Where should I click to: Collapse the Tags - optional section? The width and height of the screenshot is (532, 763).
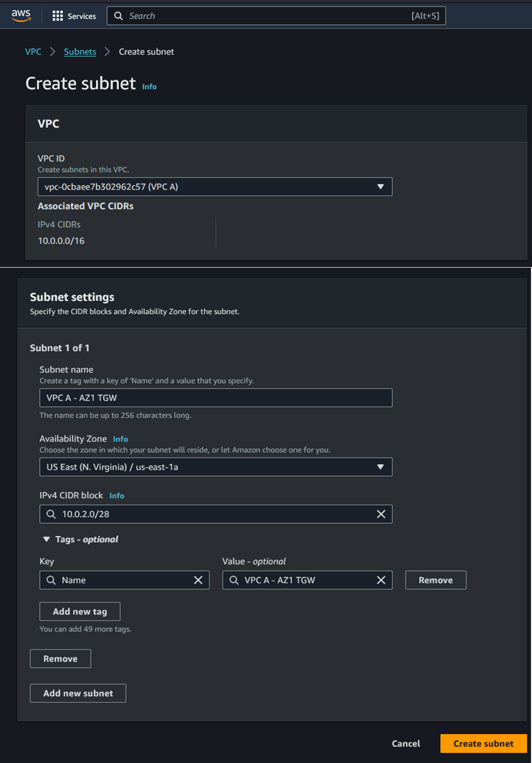tap(47, 539)
